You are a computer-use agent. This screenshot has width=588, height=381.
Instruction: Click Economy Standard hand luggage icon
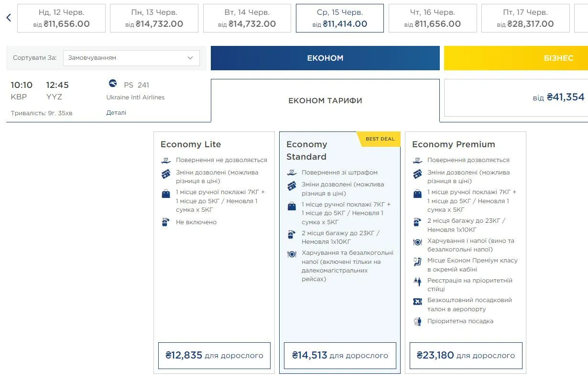click(292, 206)
